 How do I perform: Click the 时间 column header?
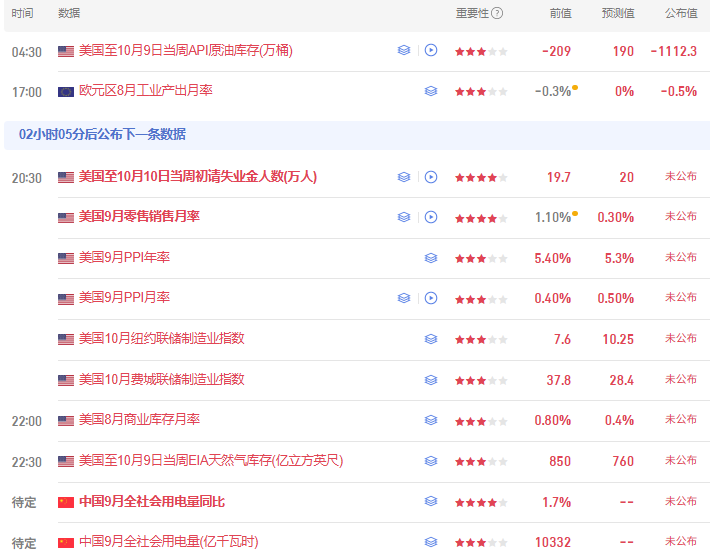(23, 14)
